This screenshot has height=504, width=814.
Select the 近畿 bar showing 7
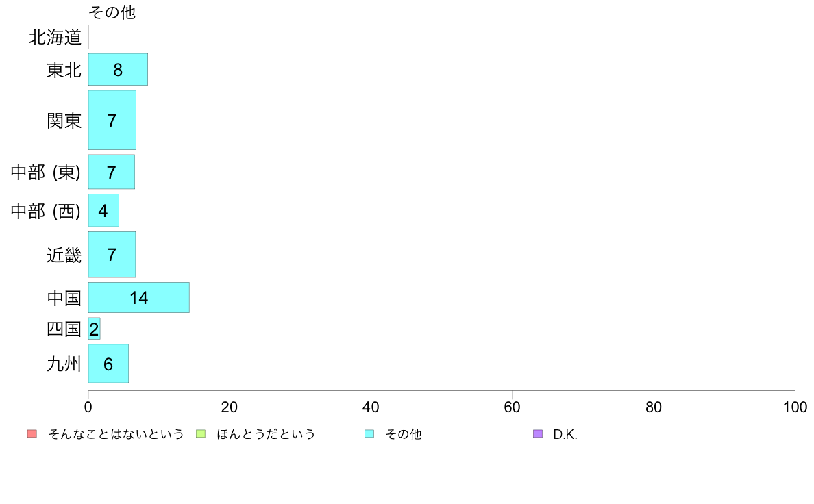click(112, 254)
